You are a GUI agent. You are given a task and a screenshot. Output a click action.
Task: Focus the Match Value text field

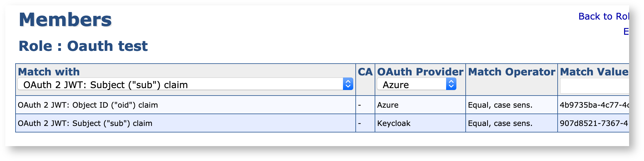594,86
